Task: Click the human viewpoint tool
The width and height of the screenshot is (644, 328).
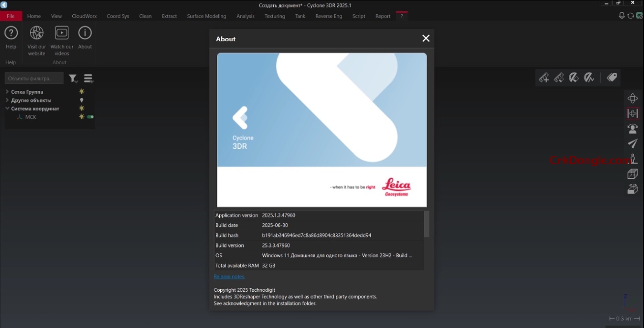Action: coord(633,159)
